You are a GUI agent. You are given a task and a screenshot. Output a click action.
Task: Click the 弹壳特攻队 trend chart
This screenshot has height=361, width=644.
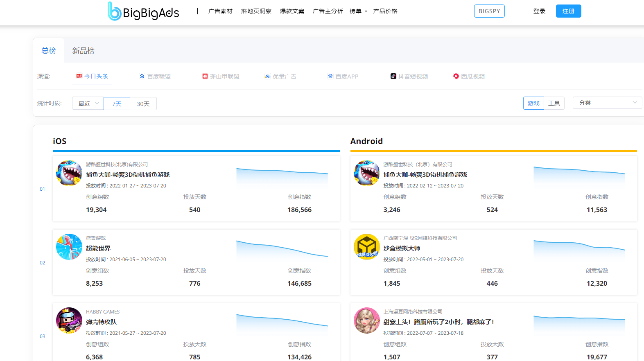coord(282,325)
